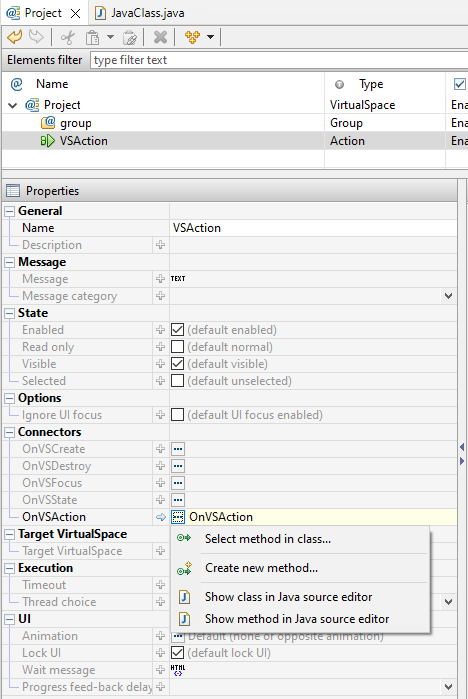Click the delete X toolbar icon

point(160,37)
